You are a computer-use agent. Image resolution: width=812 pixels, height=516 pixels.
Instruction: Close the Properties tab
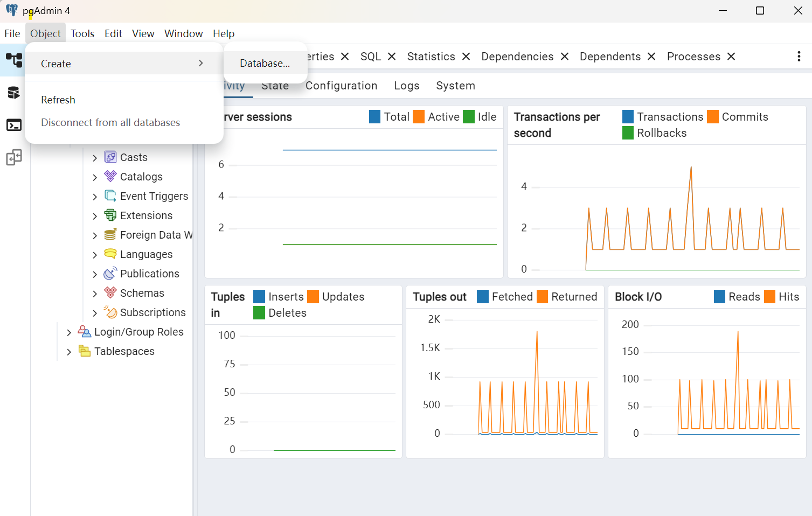point(345,57)
